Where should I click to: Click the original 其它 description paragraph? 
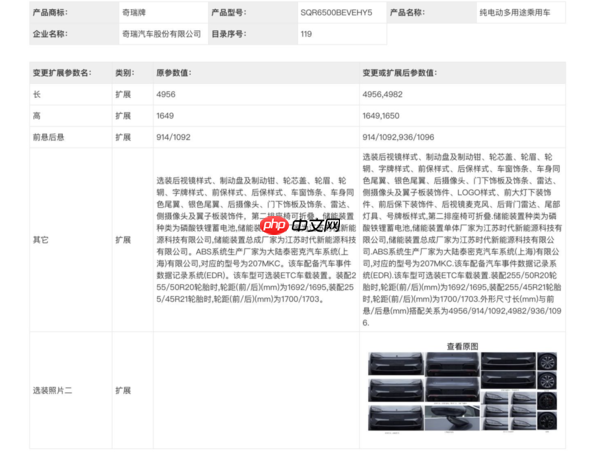click(x=256, y=240)
